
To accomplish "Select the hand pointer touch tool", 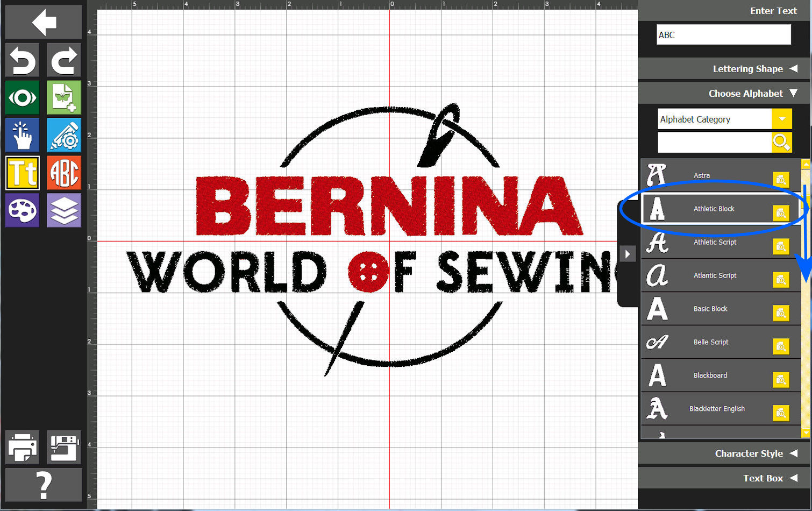I will click(x=23, y=135).
